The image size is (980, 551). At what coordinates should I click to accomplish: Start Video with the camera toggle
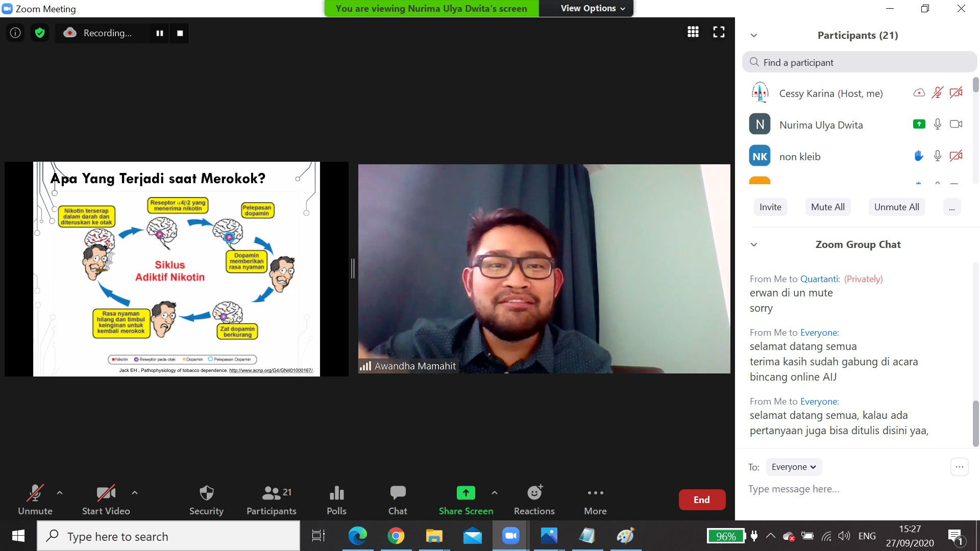pos(106,493)
